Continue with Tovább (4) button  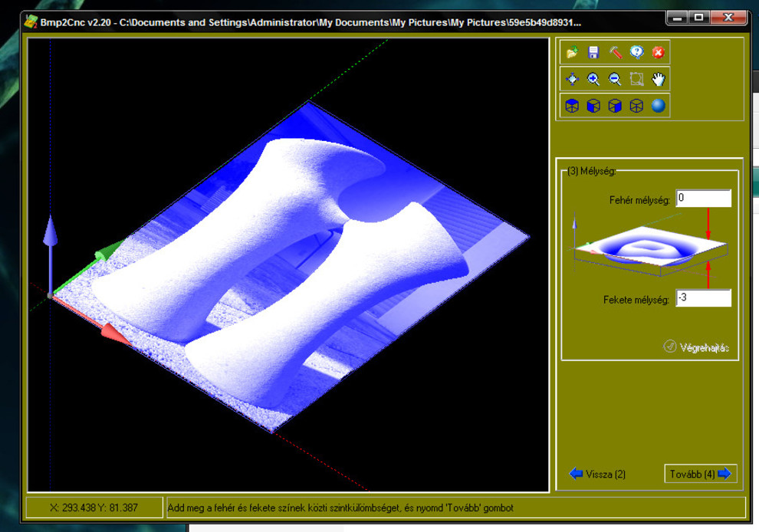(x=701, y=474)
